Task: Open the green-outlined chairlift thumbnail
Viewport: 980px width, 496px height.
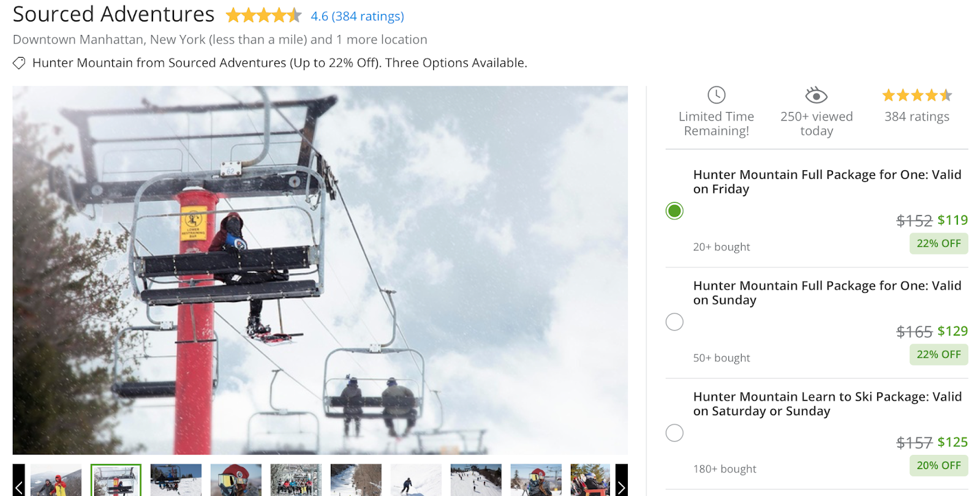Action: [x=116, y=480]
